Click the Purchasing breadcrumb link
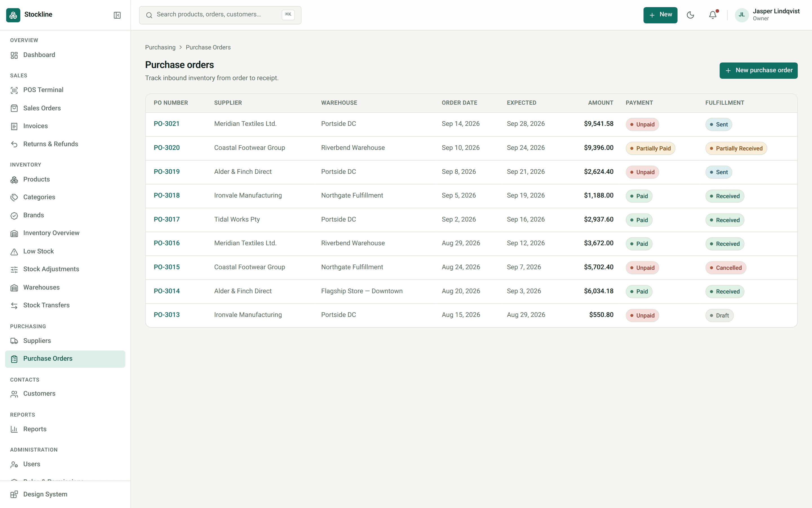This screenshot has height=508, width=812. click(x=160, y=47)
